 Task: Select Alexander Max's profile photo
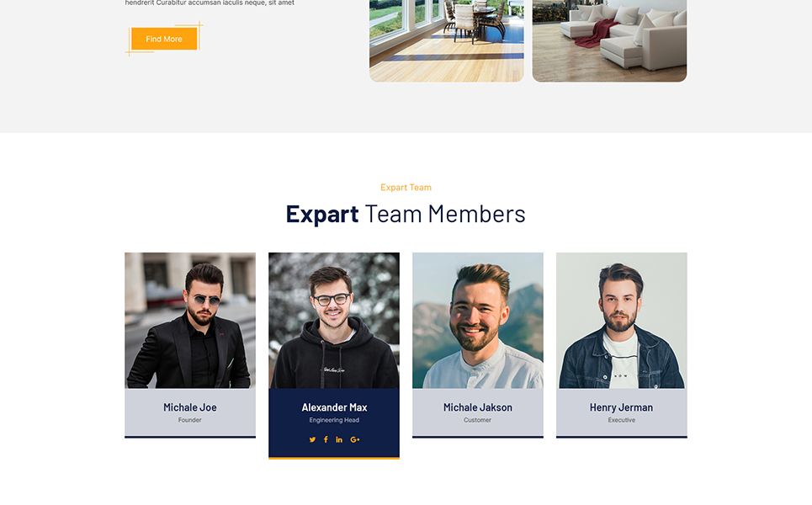[x=334, y=321]
